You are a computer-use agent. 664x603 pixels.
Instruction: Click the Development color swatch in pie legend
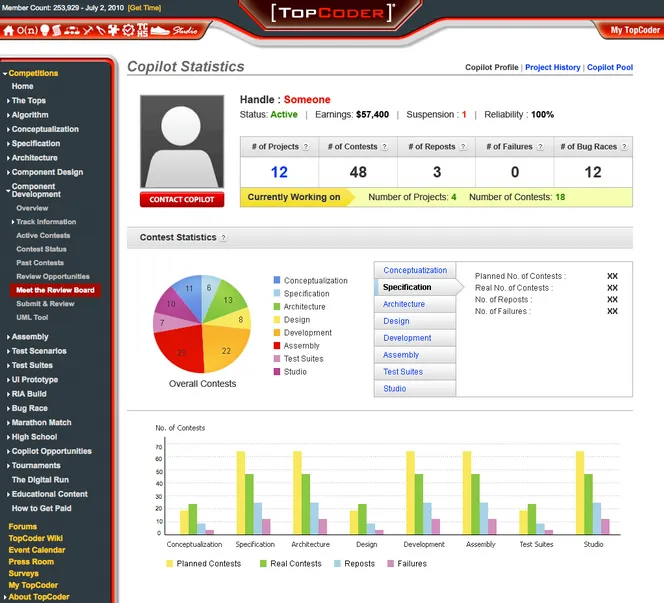tap(277, 333)
